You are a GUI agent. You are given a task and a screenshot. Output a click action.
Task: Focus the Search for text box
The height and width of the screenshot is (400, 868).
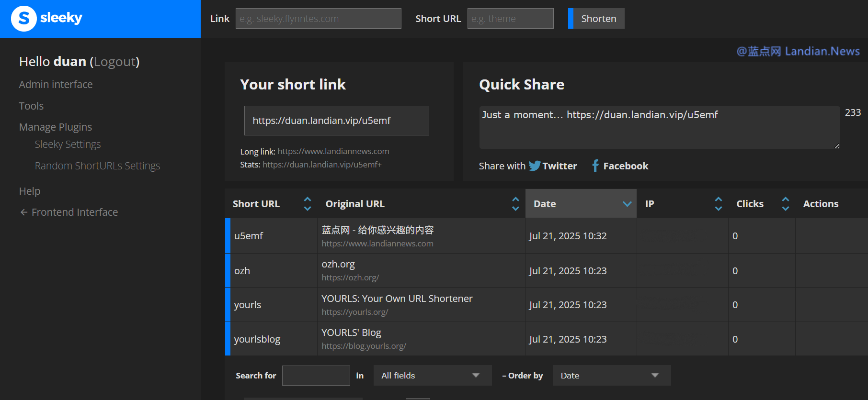316,376
